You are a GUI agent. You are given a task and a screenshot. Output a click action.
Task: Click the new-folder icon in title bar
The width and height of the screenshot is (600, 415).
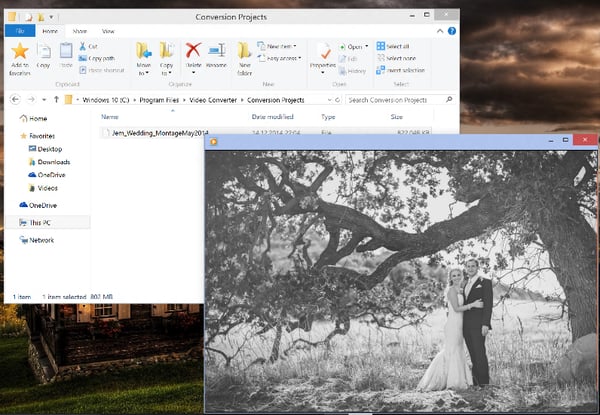[41, 17]
